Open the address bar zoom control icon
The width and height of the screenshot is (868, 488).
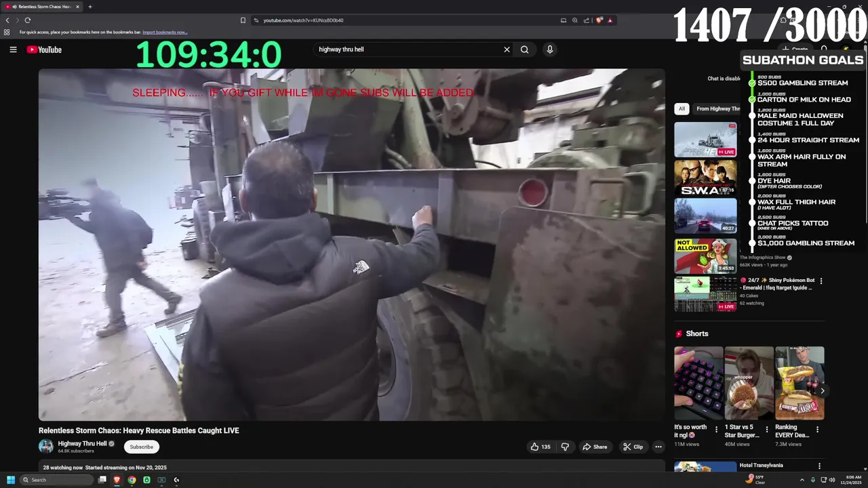click(575, 20)
